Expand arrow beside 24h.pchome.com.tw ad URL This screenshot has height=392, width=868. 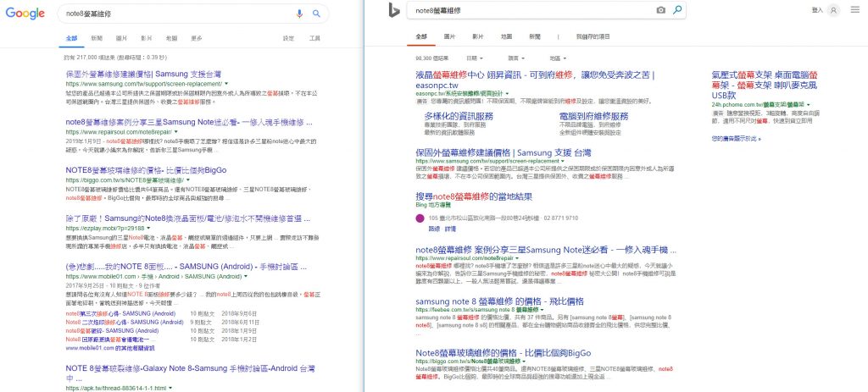(808, 104)
